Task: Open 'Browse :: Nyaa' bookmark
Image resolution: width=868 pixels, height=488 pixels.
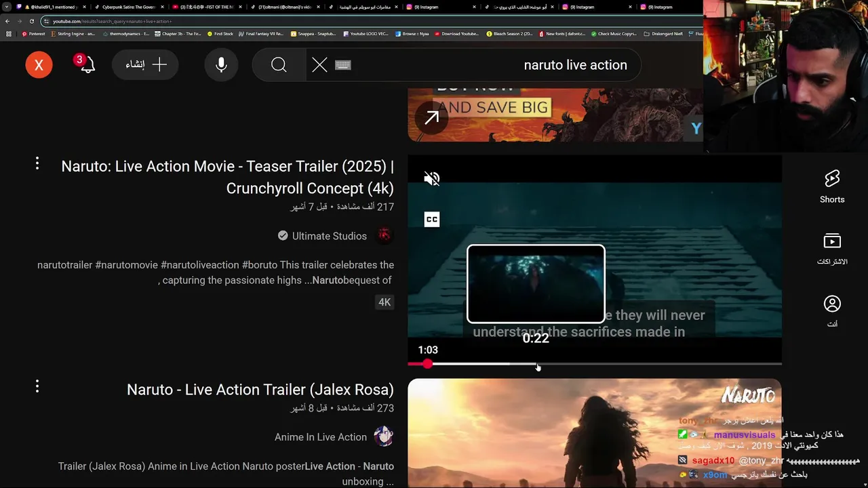Action: pyautogui.click(x=412, y=34)
